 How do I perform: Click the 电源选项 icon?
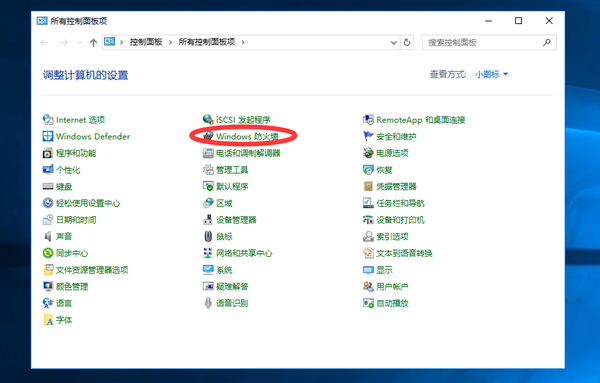click(368, 153)
